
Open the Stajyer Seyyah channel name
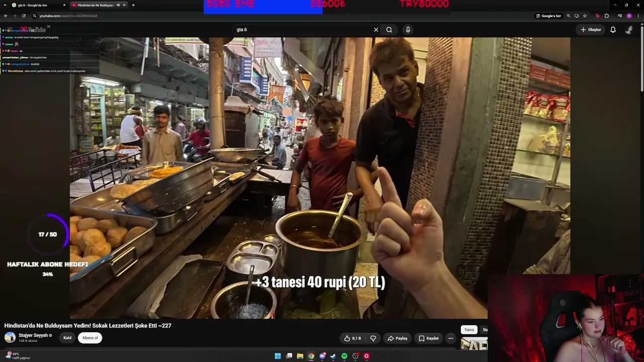click(x=33, y=335)
